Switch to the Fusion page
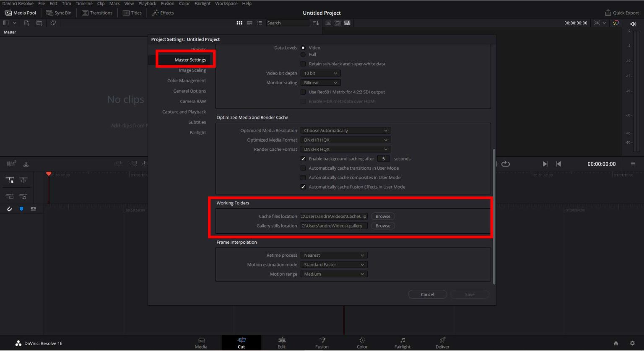Screen dimensions: 644x351 (x=322, y=342)
